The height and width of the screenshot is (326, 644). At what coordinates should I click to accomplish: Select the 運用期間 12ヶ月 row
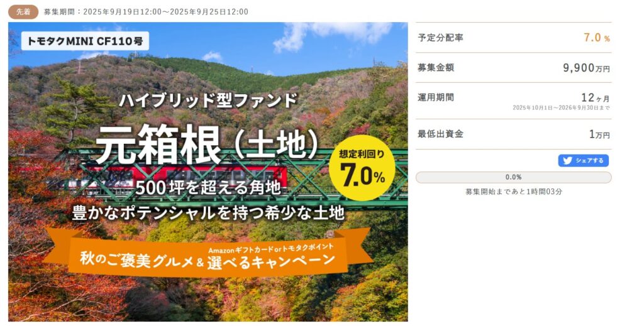513,101
